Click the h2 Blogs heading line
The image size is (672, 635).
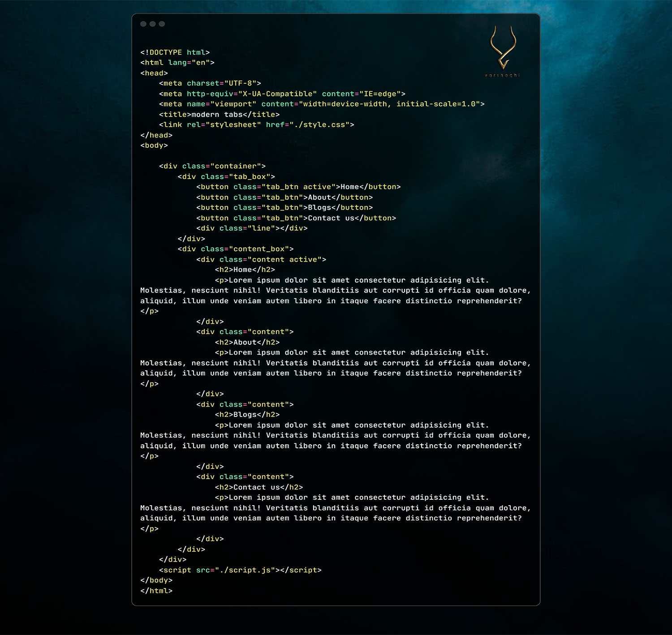point(247,415)
